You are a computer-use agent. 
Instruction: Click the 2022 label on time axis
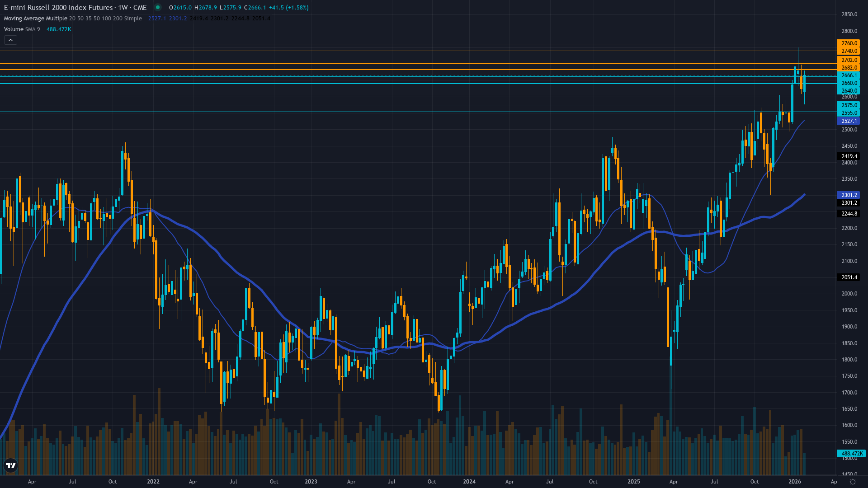point(153,482)
